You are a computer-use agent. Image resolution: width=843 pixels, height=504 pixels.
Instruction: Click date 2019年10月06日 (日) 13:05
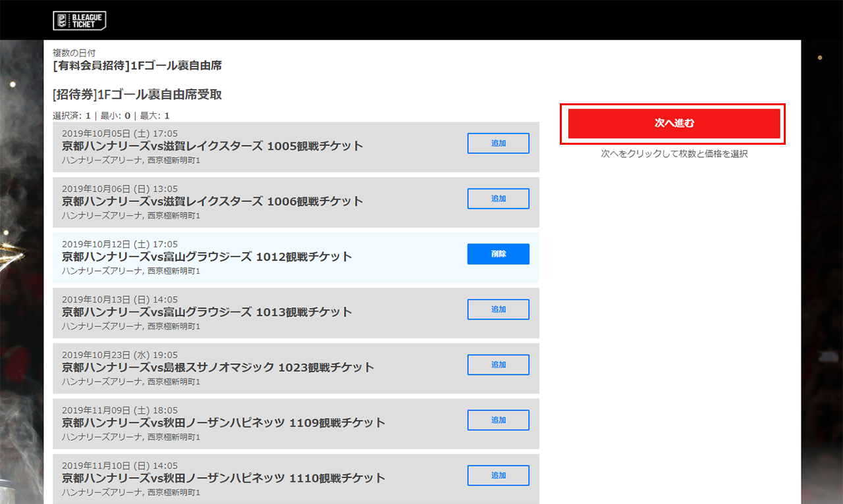(x=120, y=189)
